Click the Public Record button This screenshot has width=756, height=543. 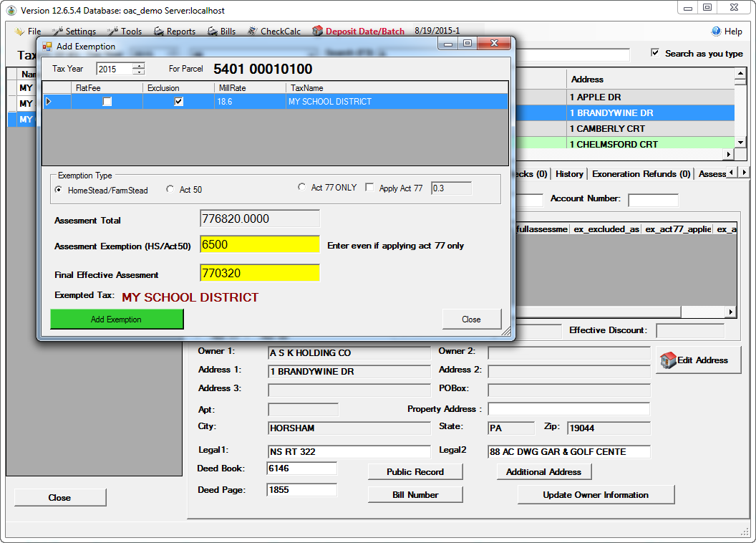[415, 471]
